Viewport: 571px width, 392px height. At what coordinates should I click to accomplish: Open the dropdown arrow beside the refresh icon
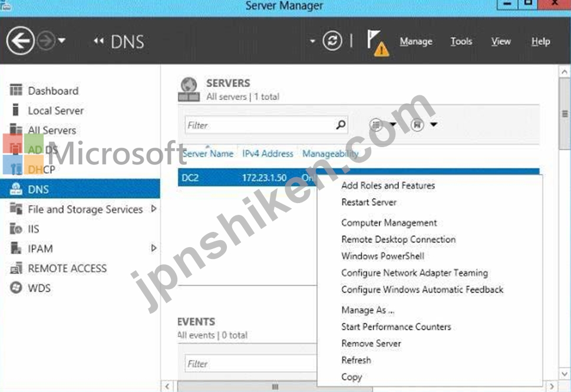tap(312, 41)
